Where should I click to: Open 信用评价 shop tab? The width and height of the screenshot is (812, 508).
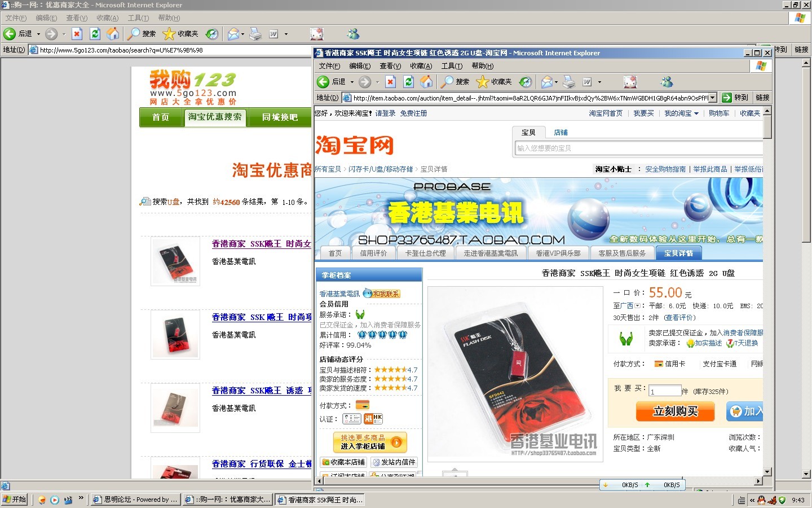coord(373,253)
